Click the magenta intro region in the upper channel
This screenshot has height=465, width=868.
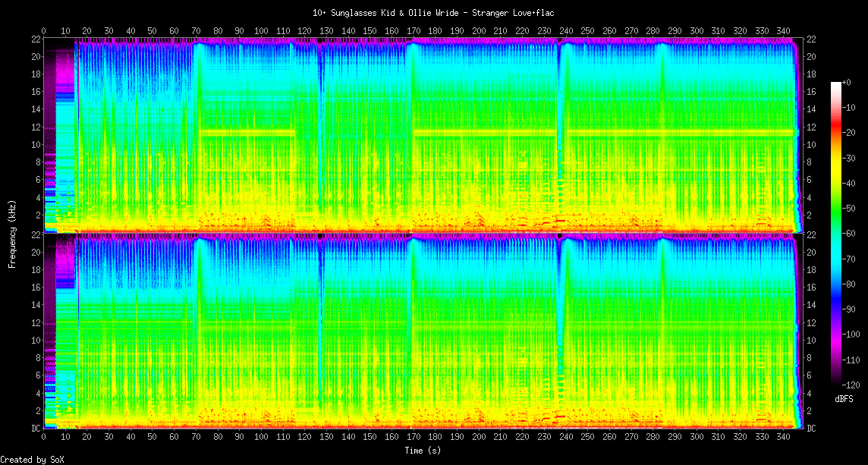point(64,76)
